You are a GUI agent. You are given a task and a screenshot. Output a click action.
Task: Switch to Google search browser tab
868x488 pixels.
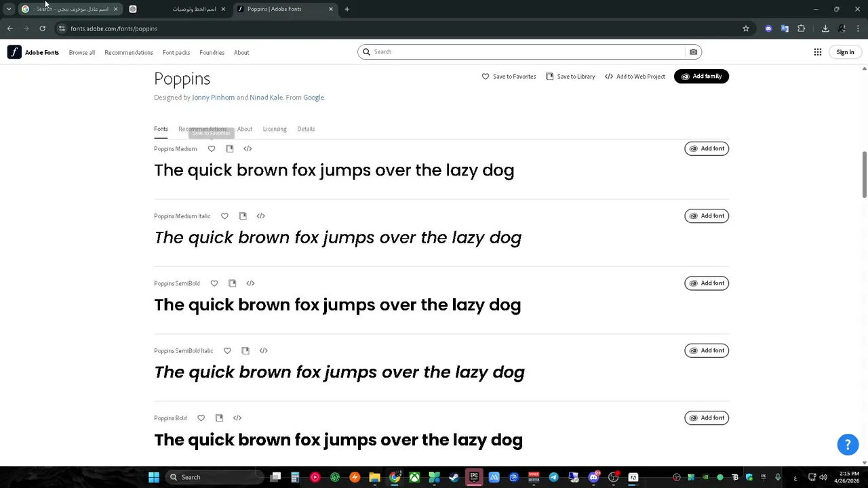tap(69, 9)
